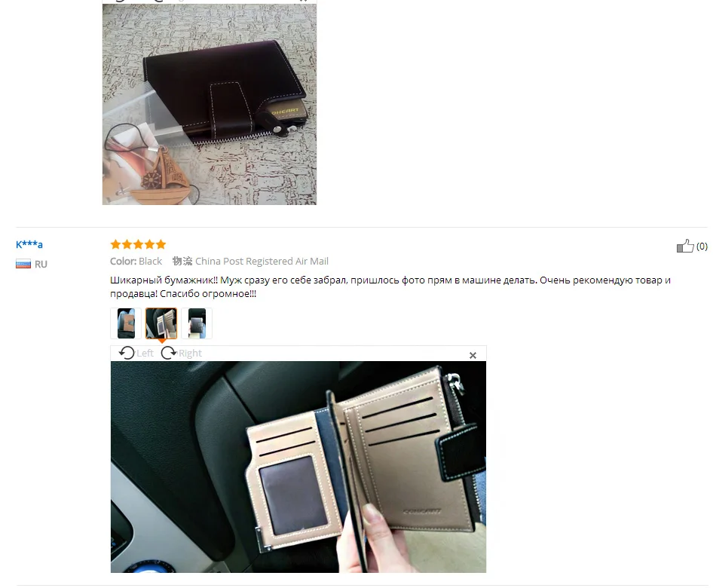Click the RU country label
This screenshot has width=713, height=588.
(41, 264)
